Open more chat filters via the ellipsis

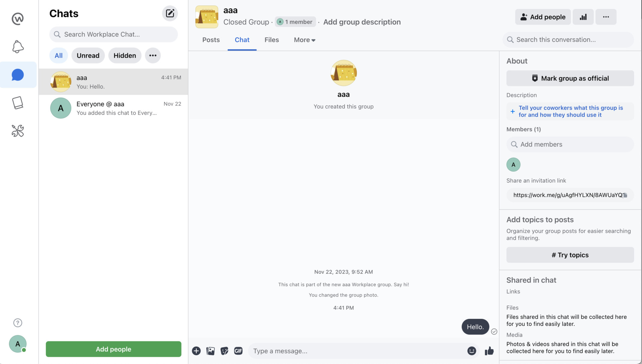152,55
